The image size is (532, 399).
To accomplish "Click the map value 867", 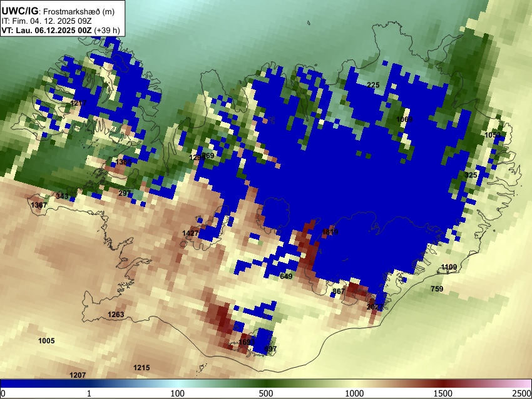I will 339,291.
